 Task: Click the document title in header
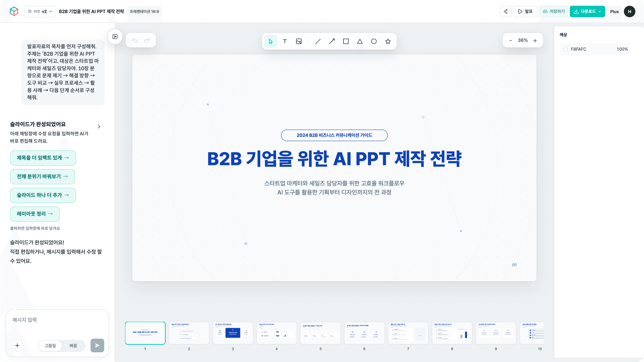coord(91,11)
